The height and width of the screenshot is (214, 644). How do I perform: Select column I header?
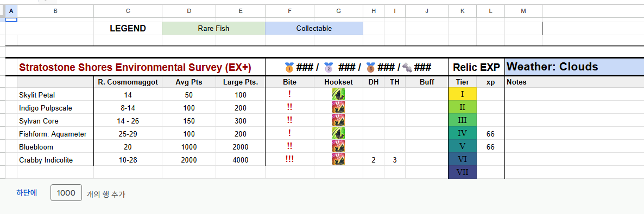[395, 11]
